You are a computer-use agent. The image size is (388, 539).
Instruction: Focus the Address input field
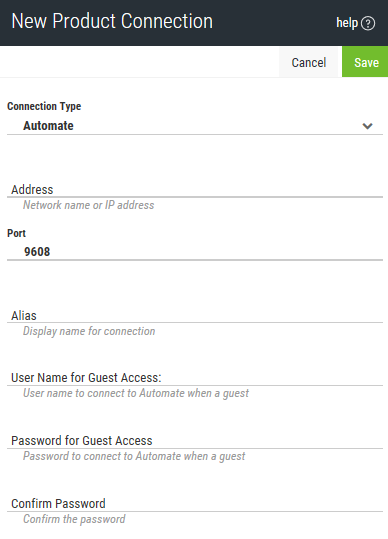pos(195,189)
